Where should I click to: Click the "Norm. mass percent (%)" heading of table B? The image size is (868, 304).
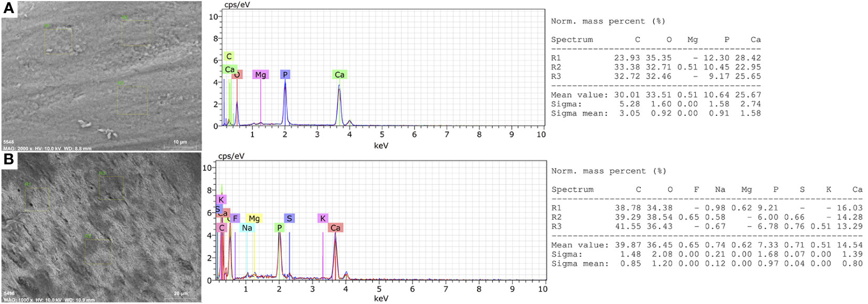pos(608,171)
